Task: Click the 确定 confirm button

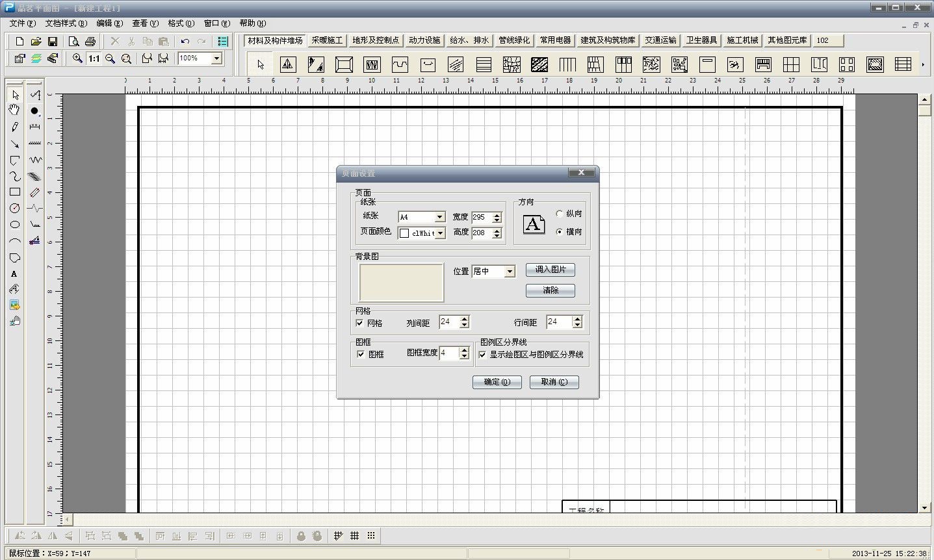Action: click(497, 382)
